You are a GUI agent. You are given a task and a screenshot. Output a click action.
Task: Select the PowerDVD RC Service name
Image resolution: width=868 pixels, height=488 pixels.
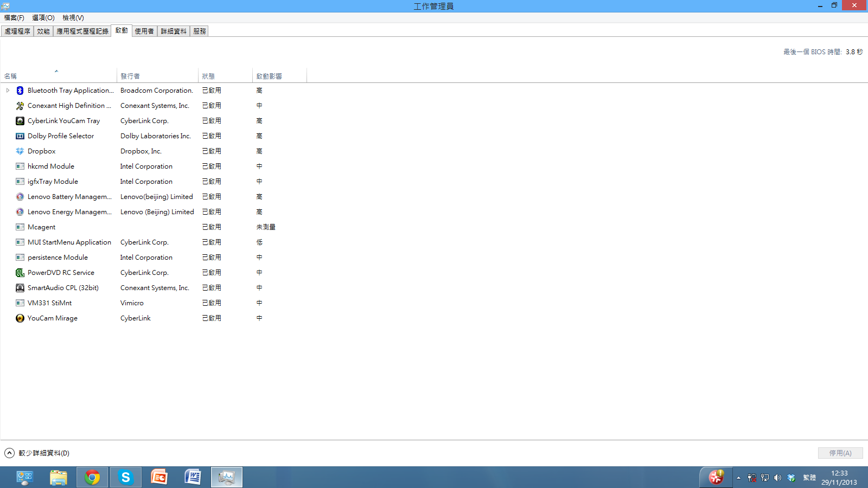(61, 273)
